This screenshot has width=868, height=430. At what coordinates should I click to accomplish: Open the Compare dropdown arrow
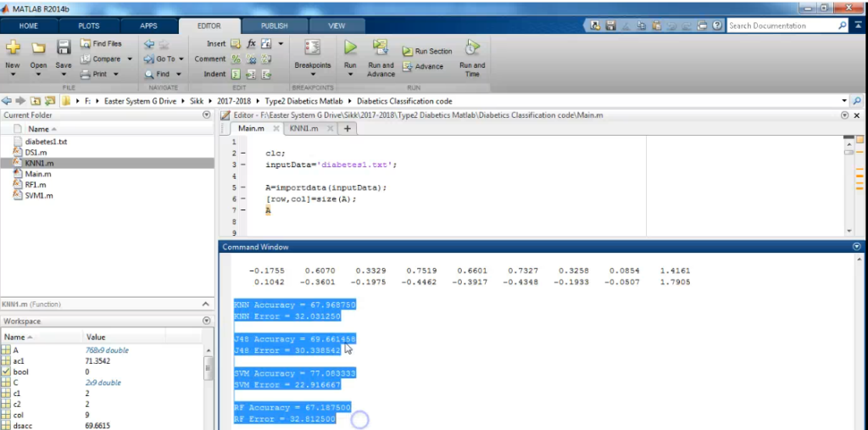[x=129, y=59]
